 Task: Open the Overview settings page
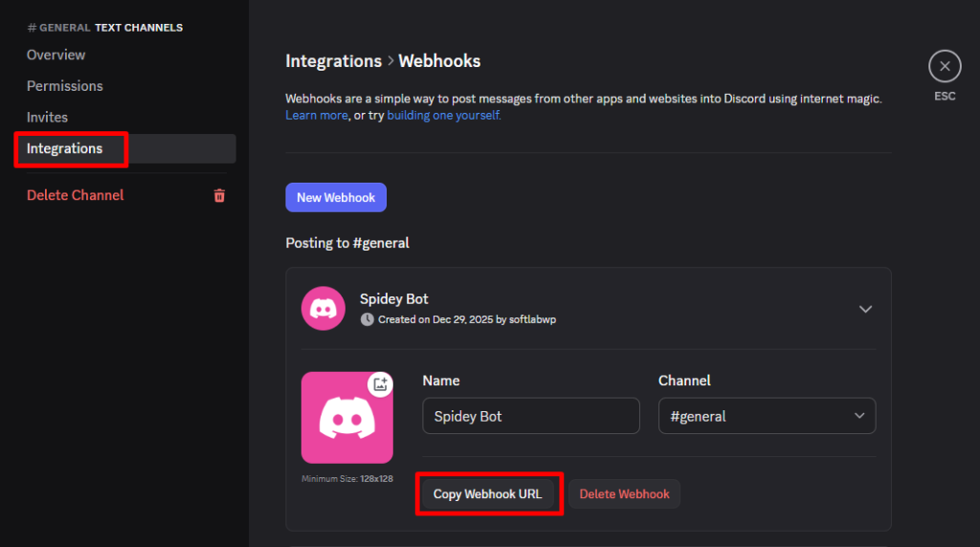point(56,55)
